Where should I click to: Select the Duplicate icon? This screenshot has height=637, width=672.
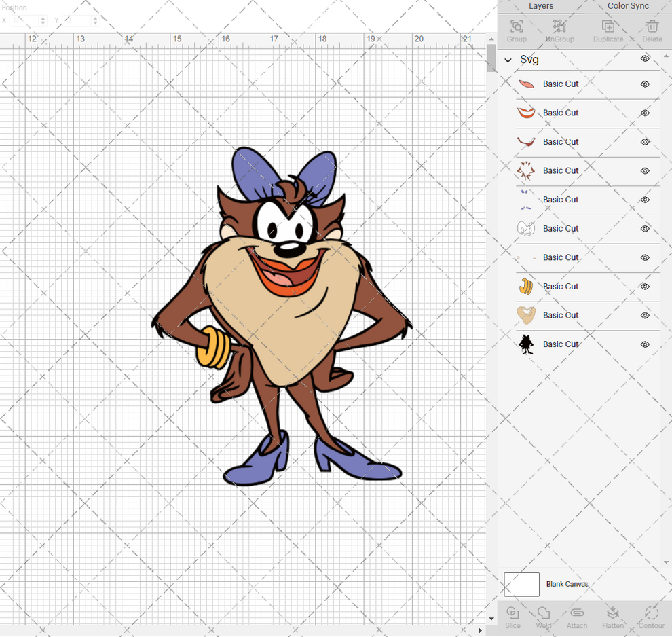[608, 27]
